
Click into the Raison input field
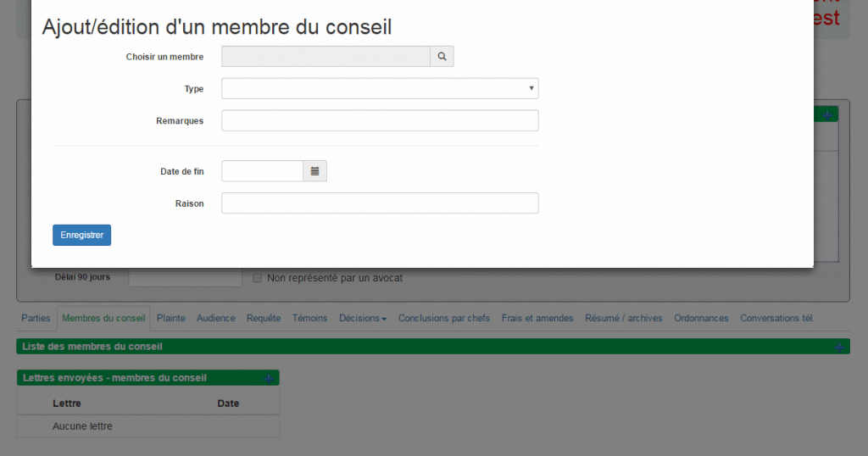380,203
